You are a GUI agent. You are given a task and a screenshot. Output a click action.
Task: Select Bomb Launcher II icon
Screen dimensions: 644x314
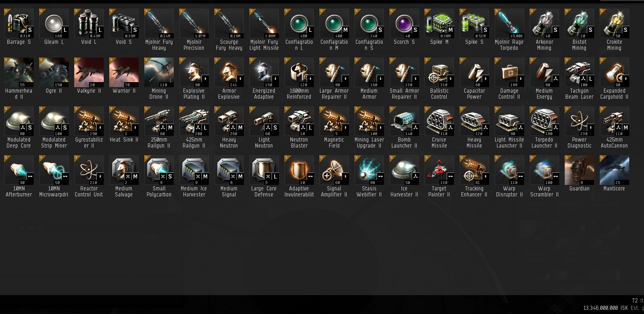(x=404, y=121)
